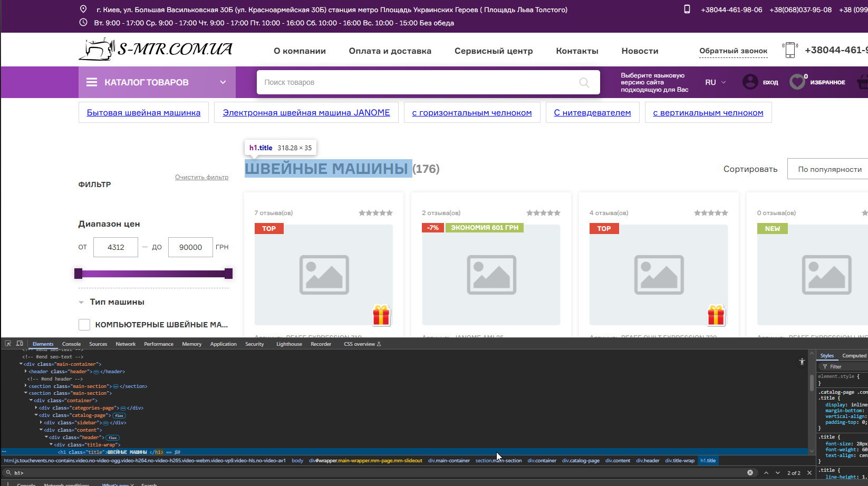Open accessibility tree view icon in Elements panel
This screenshot has height=486, width=868.
pyautogui.click(x=802, y=362)
